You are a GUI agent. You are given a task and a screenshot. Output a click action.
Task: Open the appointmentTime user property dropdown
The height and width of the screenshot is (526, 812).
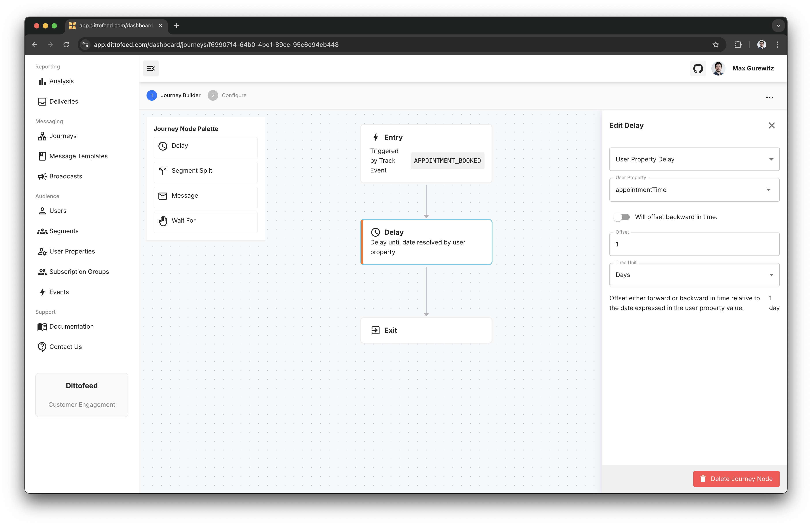pyautogui.click(x=694, y=190)
